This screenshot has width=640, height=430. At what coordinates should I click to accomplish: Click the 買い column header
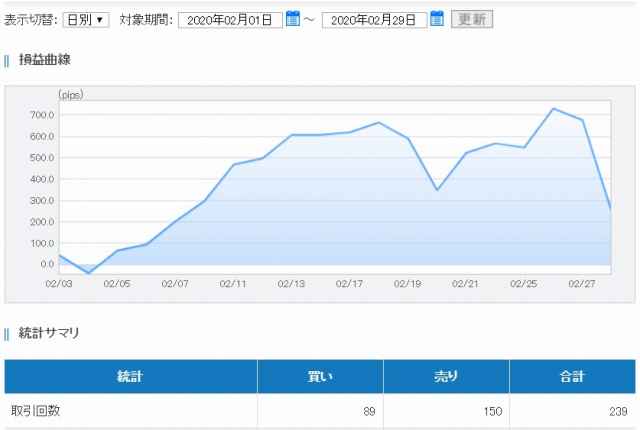tap(320, 376)
